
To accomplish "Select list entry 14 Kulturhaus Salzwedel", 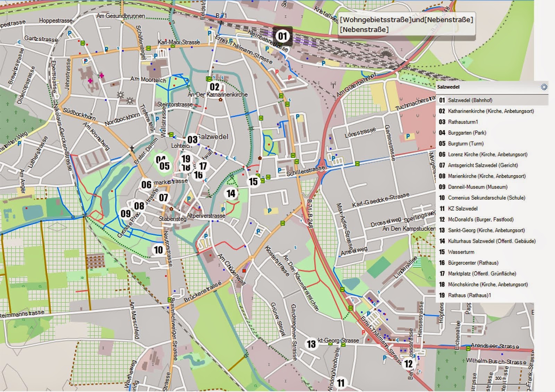I will coord(492,241).
